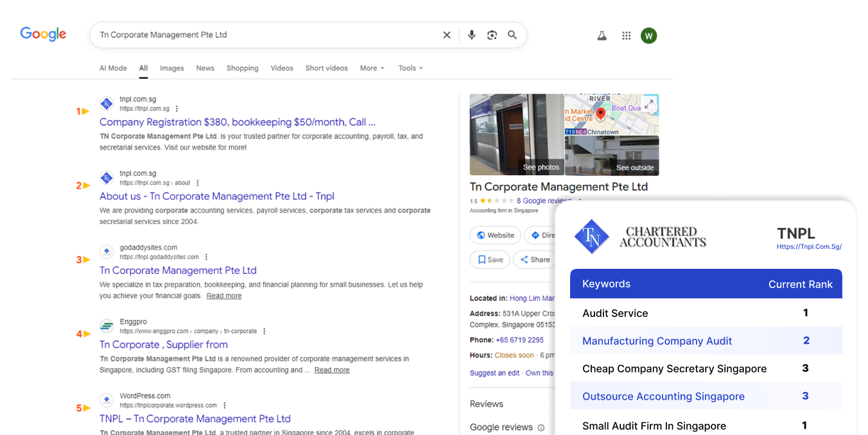Viewport: 868px width, 435px height.
Task: Click the red map location pin
Action: point(601,115)
